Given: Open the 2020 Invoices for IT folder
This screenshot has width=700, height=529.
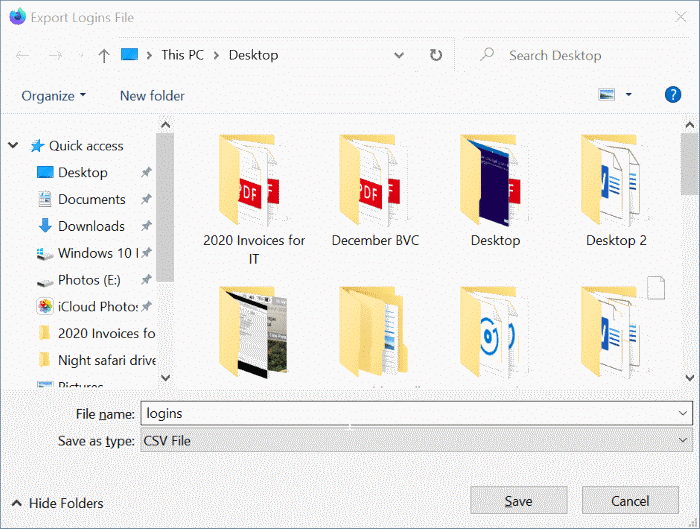Looking at the screenshot, I should tap(254, 200).
